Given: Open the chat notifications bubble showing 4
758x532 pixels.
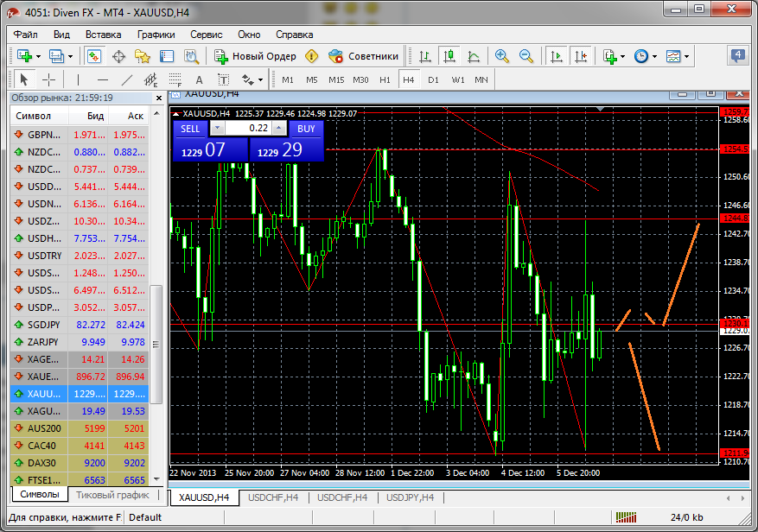Looking at the screenshot, I should pyautogui.click(x=738, y=55).
